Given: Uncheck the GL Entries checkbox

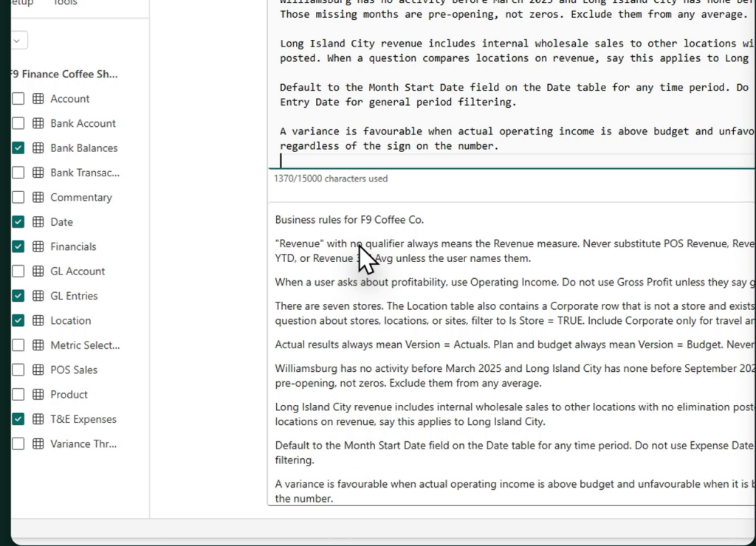Looking at the screenshot, I should [18, 296].
